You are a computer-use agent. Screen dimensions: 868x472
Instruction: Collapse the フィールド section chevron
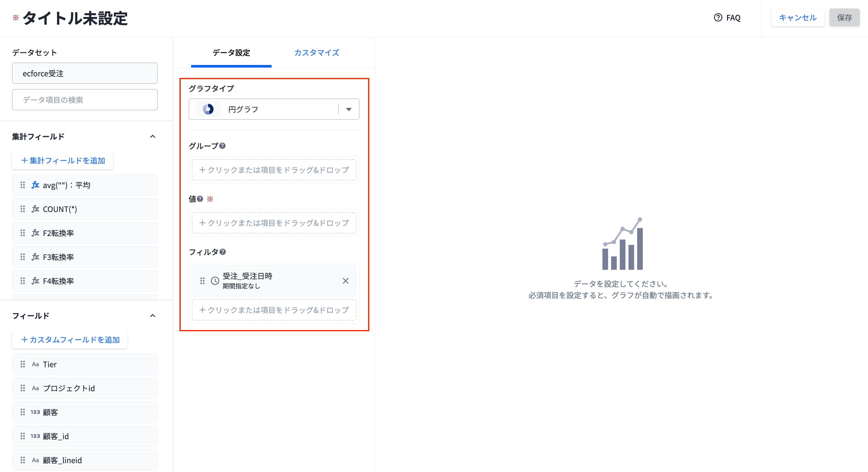[x=153, y=316]
